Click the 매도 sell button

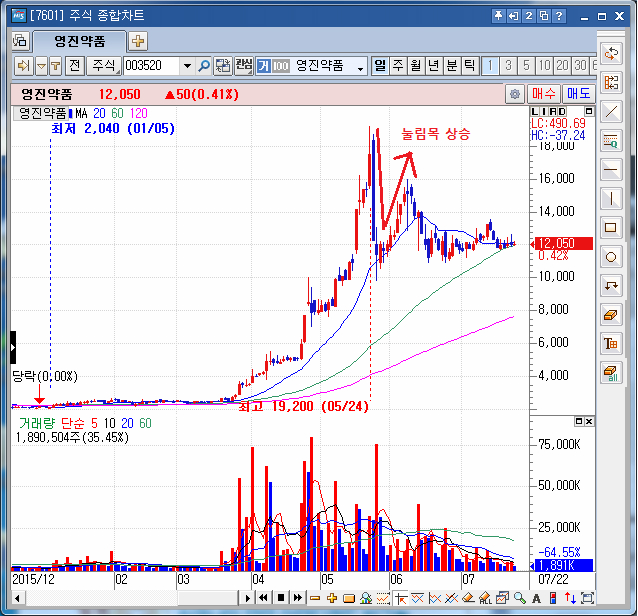(578, 94)
